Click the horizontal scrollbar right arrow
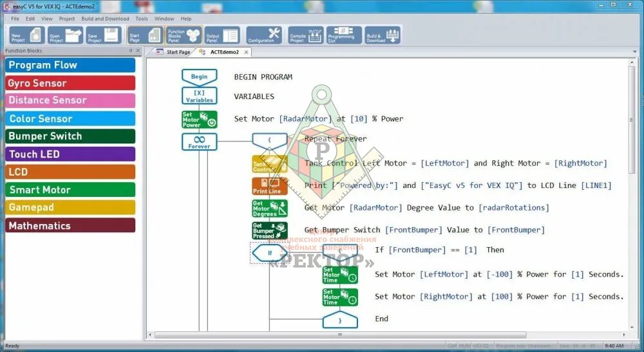This screenshot has height=352, width=644. pyautogui.click(x=624, y=335)
